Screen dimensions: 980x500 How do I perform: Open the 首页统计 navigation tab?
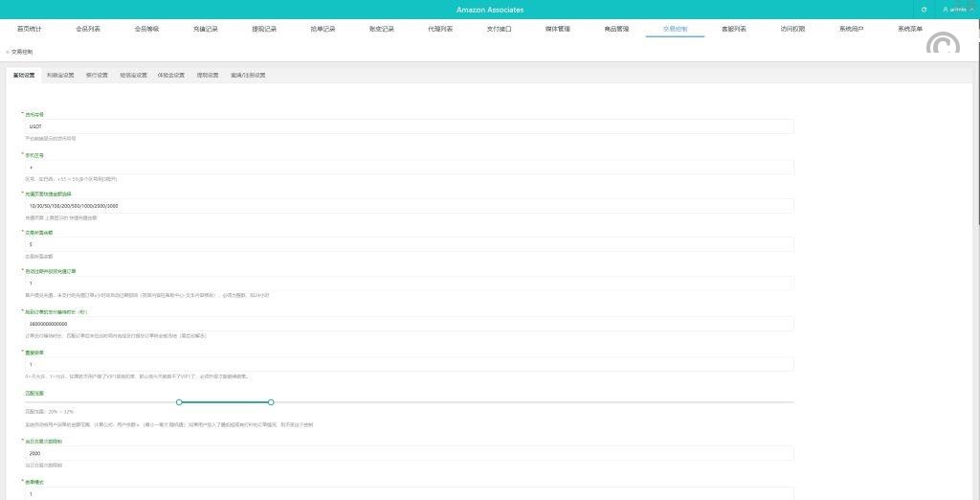30,29
